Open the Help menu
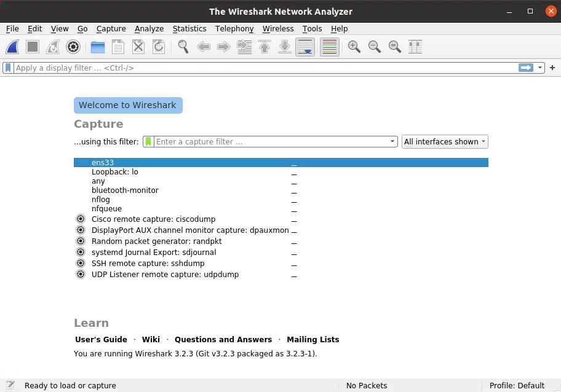This screenshot has width=561, height=392. click(x=339, y=29)
